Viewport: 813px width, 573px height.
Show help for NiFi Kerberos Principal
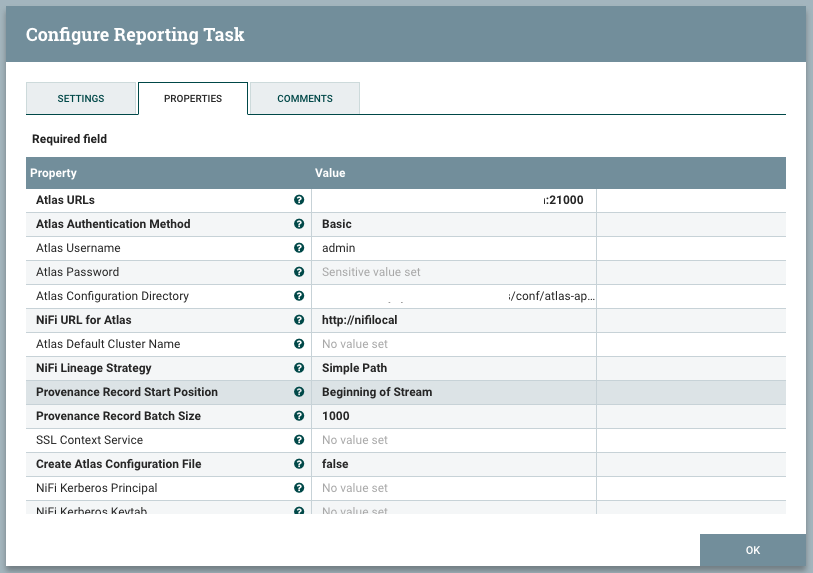[x=299, y=488]
